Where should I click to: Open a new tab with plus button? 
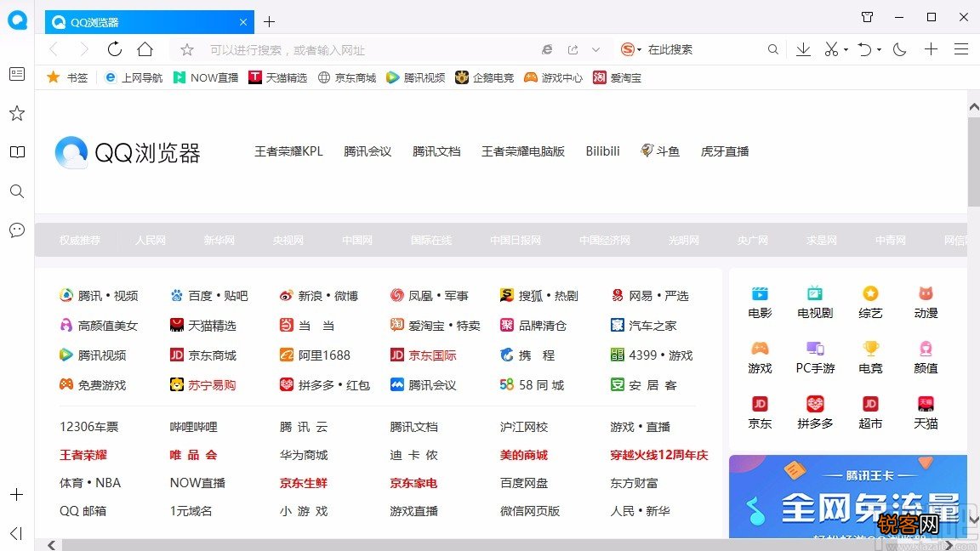pyautogui.click(x=269, y=22)
